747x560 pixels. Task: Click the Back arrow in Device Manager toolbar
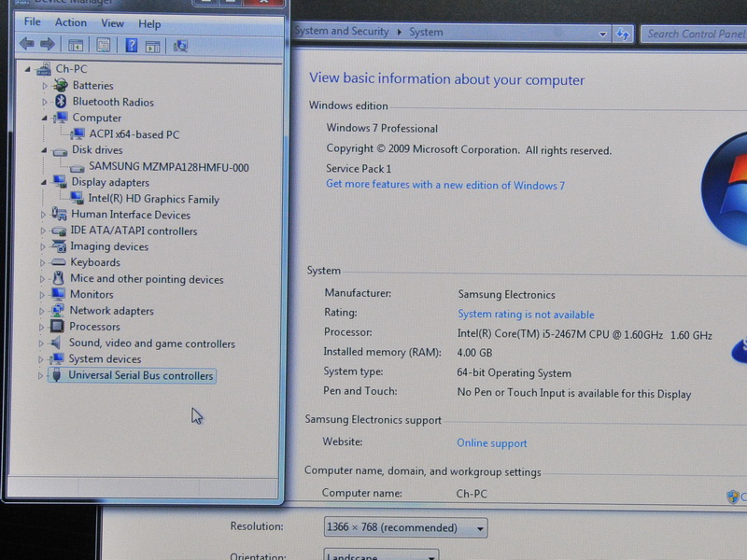tap(27, 45)
